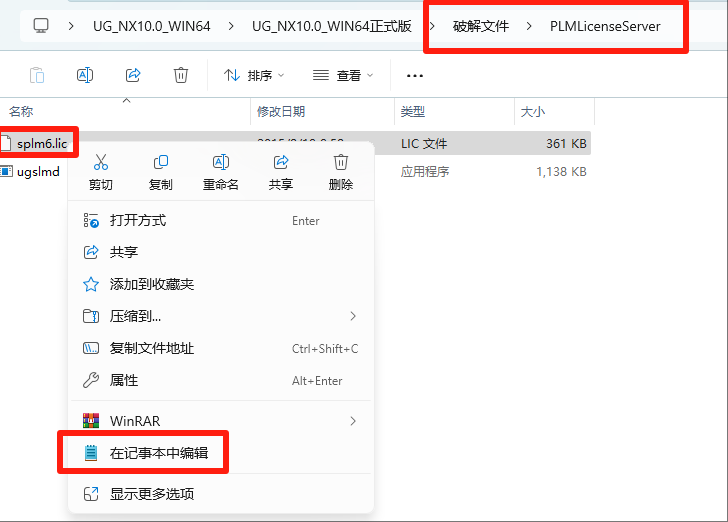
Task: Click the LIC 文件 type cell
Action: click(x=424, y=144)
